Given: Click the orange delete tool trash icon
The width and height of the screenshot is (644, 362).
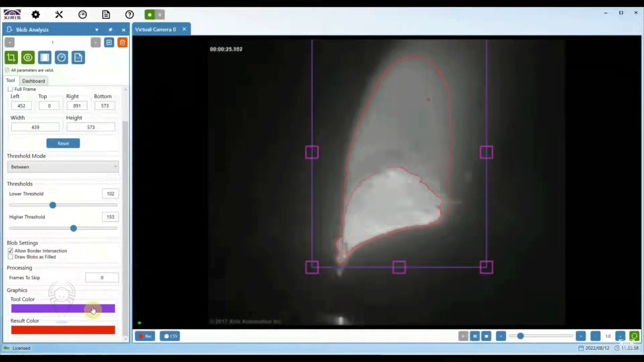Looking at the screenshot, I should (x=122, y=43).
